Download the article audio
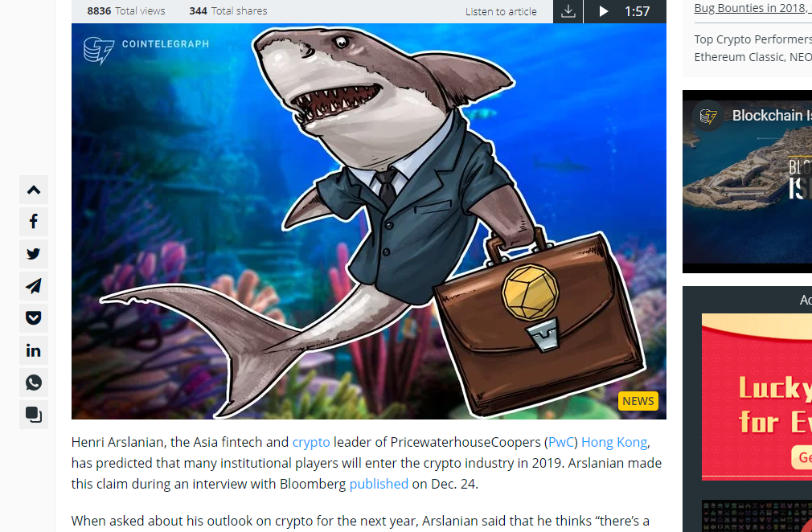812x532 pixels. [568, 11]
